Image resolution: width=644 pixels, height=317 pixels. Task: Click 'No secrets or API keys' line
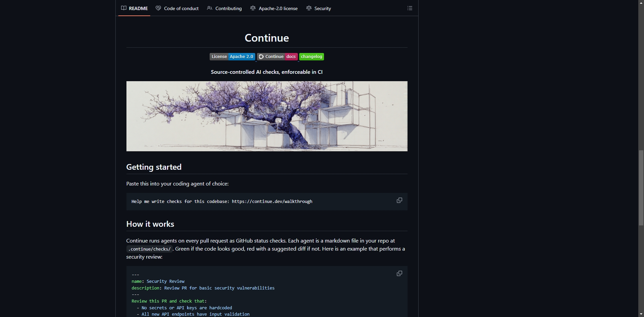[184, 308]
